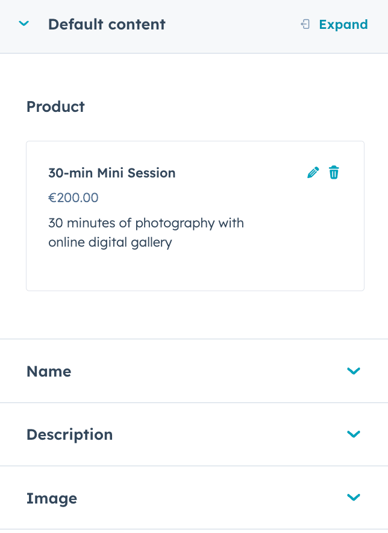
Task: Click empty space in Description row
Action: point(221,434)
